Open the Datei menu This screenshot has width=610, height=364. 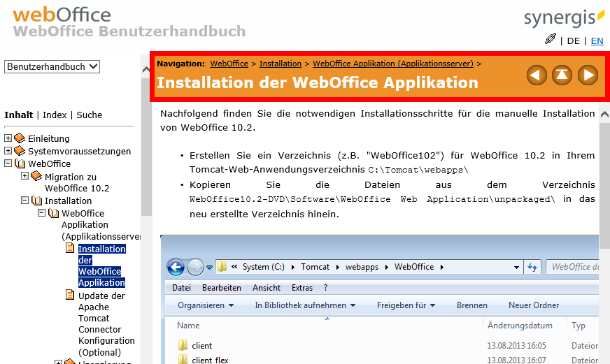click(181, 288)
